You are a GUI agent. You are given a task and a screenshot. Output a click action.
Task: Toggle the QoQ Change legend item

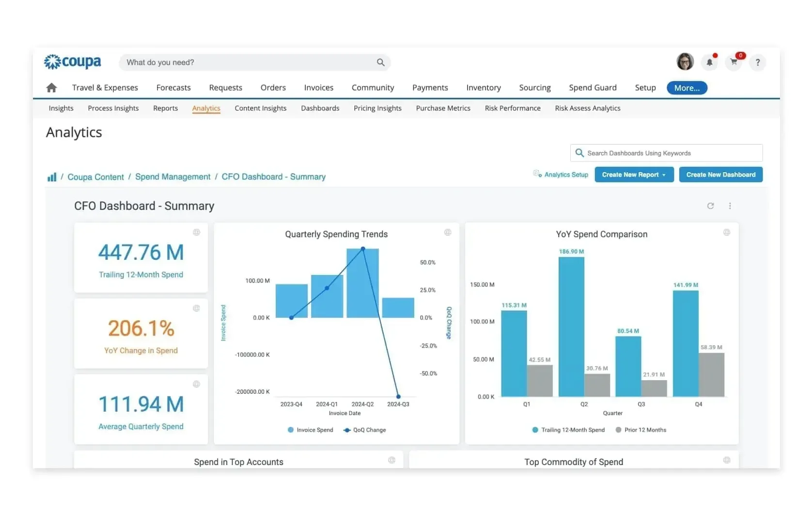365,430
